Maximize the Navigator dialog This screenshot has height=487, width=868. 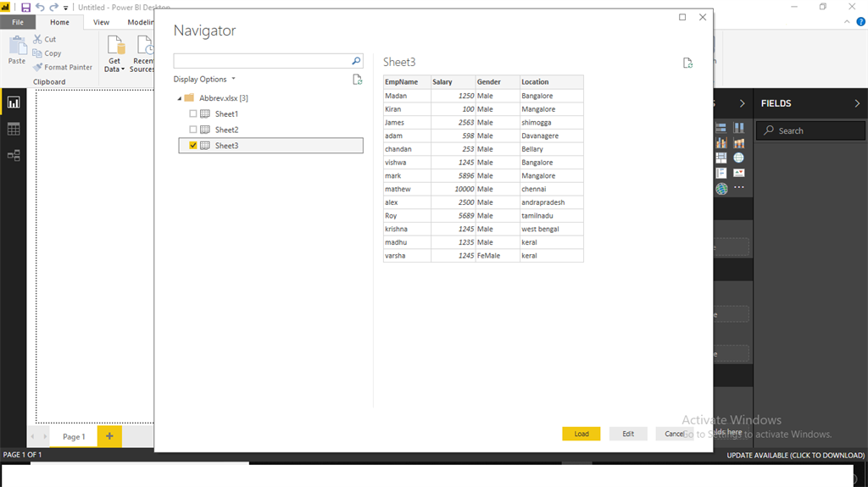[682, 17]
